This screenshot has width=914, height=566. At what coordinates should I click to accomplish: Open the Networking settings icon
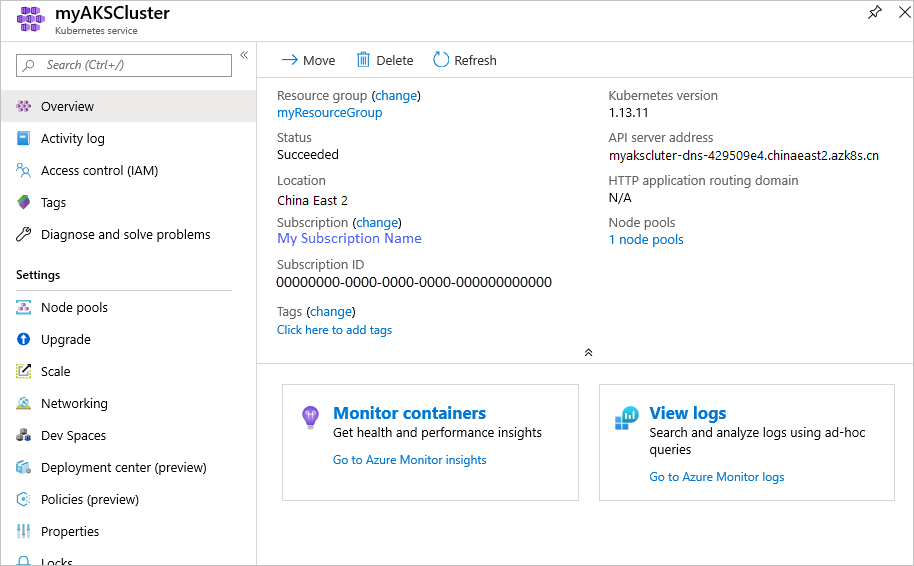point(24,404)
